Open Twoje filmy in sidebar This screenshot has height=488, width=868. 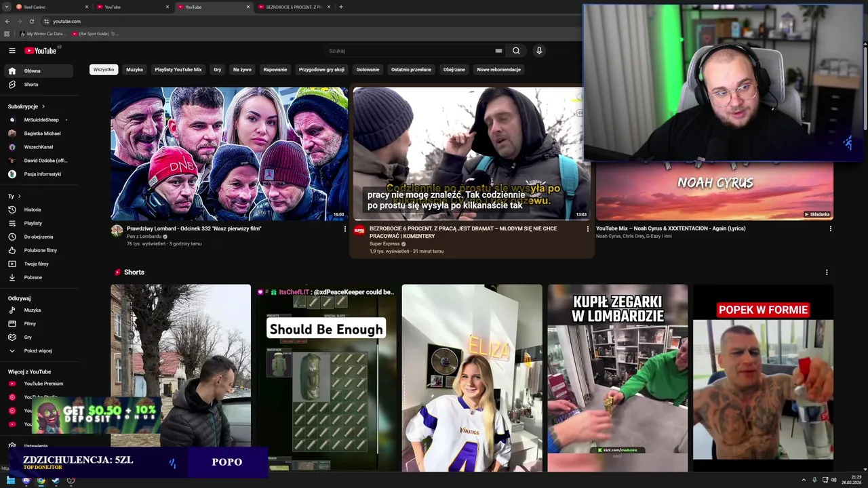[40, 264]
